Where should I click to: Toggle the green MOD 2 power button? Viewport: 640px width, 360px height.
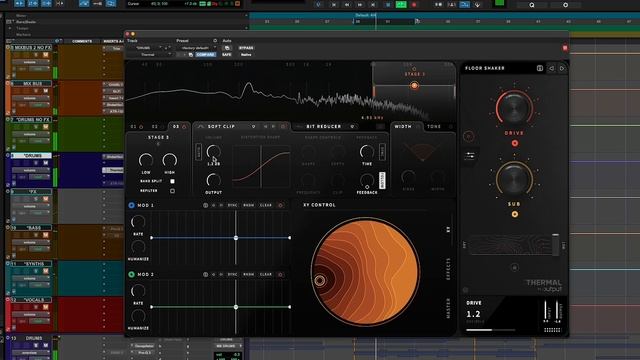[x=131, y=274]
